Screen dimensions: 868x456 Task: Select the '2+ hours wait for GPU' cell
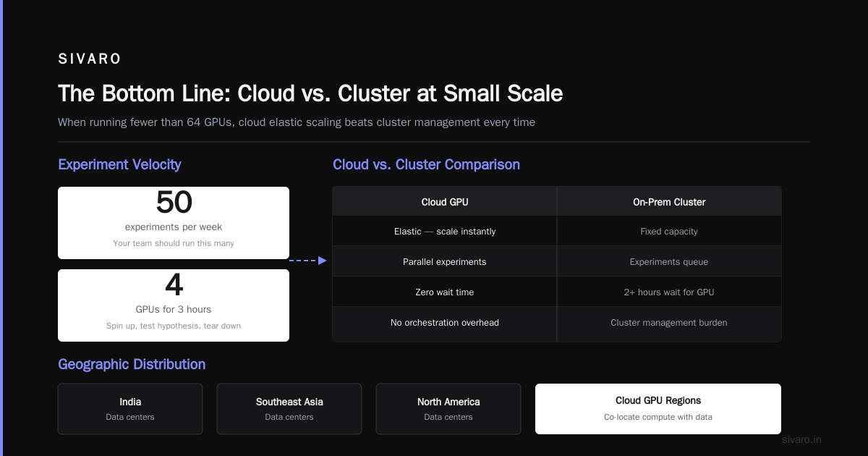click(x=669, y=292)
